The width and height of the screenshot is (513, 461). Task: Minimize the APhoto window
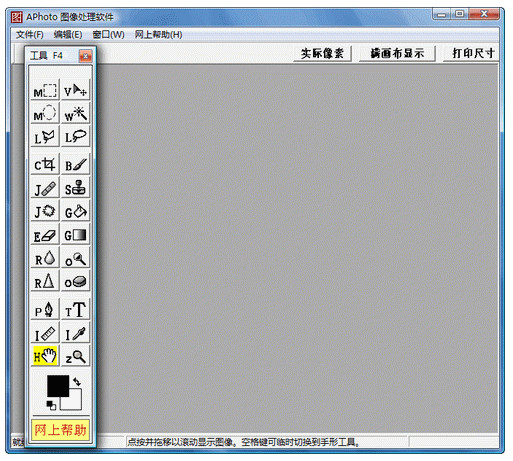pyautogui.click(x=442, y=14)
